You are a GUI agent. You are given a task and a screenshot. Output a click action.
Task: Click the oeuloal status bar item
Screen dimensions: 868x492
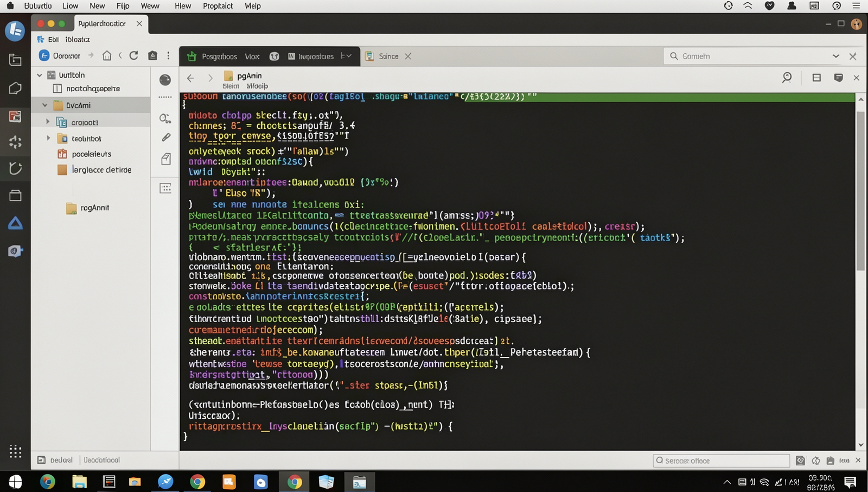click(55, 460)
